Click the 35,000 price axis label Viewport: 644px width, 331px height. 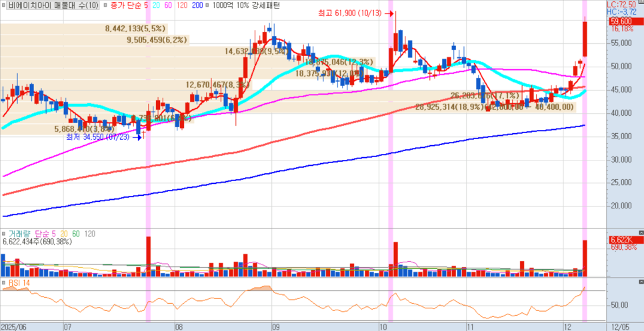click(x=621, y=137)
